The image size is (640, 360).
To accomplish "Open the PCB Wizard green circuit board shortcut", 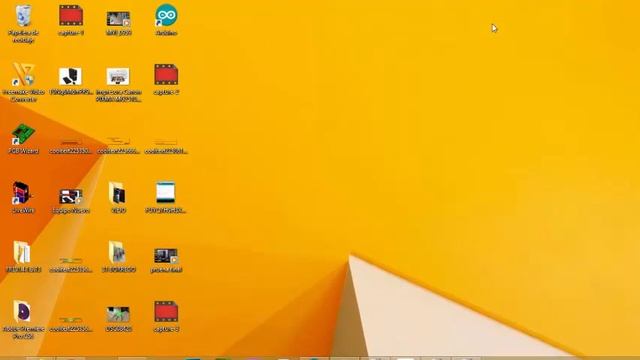I will (x=23, y=135).
